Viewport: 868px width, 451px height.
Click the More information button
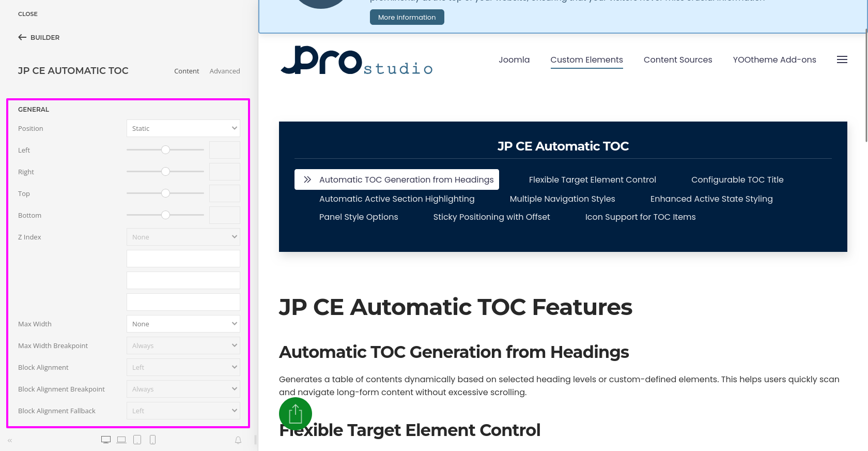tap(407, 17)
